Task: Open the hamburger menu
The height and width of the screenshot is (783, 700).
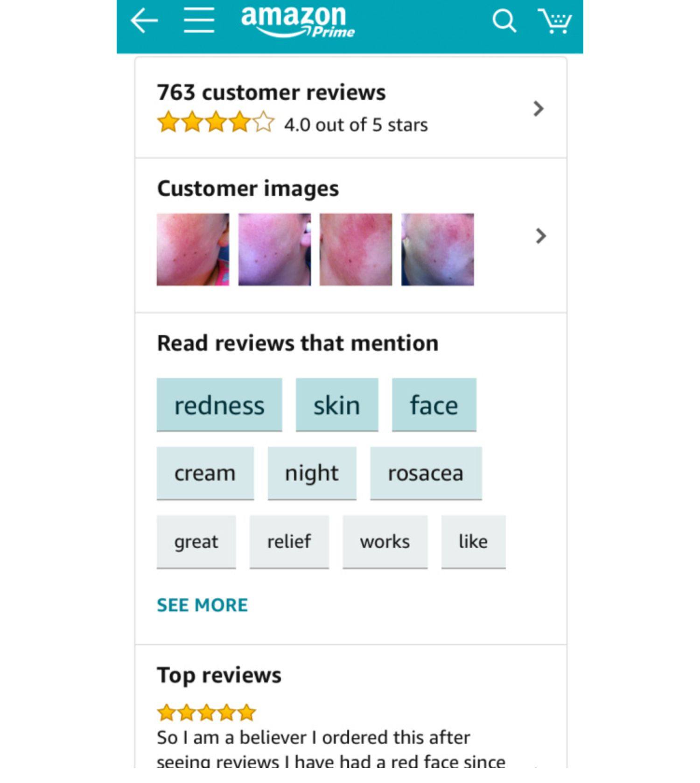Action: (x=199, y=21)
